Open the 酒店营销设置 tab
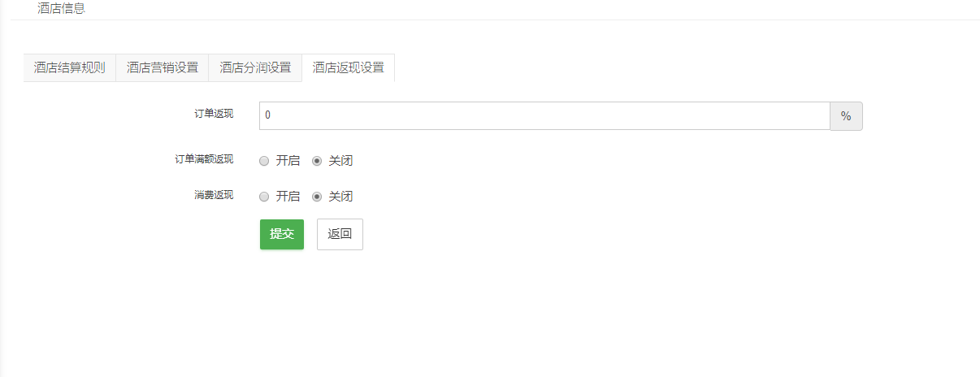 [163, 67]
